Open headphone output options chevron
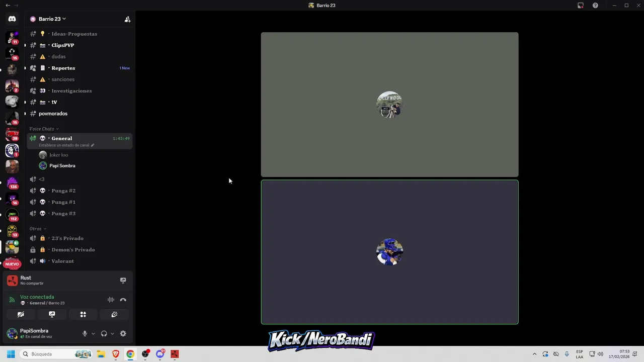The width and height of the screenshot is (644, 362). [x=112, y=334]
